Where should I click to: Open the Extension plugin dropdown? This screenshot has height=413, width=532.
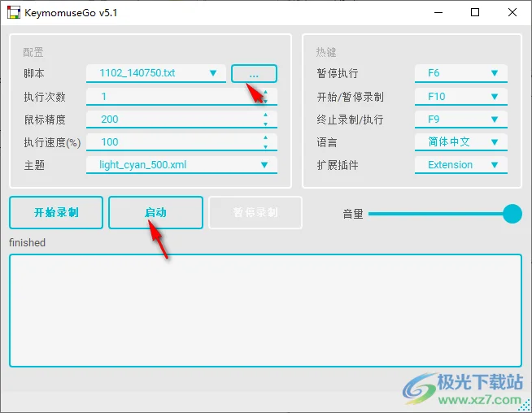pyautogui.click(x=461, y=165)
